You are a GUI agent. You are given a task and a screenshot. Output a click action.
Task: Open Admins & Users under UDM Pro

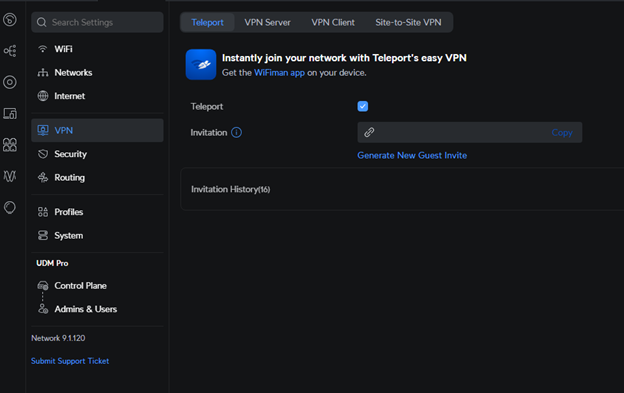97,309
